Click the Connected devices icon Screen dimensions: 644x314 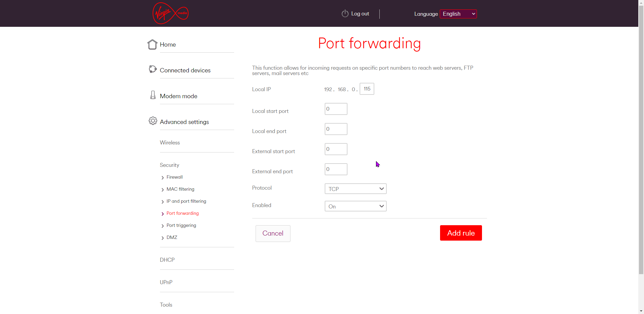click(x=153, y=69)
